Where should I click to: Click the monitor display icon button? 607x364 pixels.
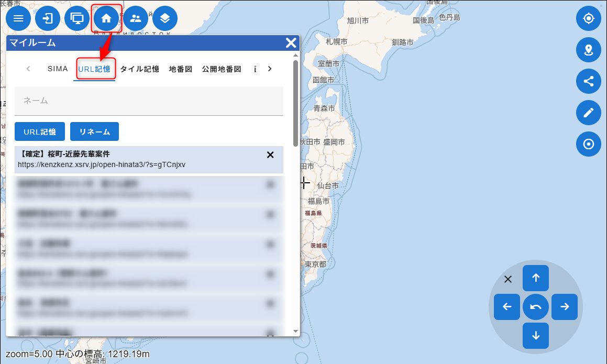tap(77, 19)
